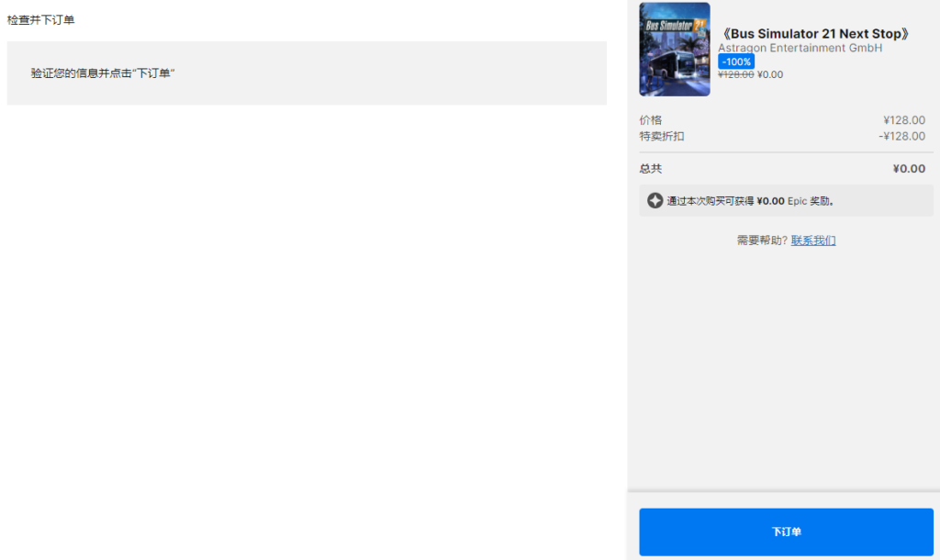This screenshot has height=560, width=940.
Task: Click the divider line above 总共
Action: (x=786, y=152)
